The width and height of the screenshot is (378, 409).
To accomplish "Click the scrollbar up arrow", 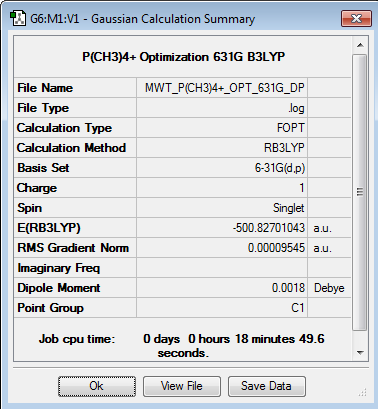I will [360, 45].
